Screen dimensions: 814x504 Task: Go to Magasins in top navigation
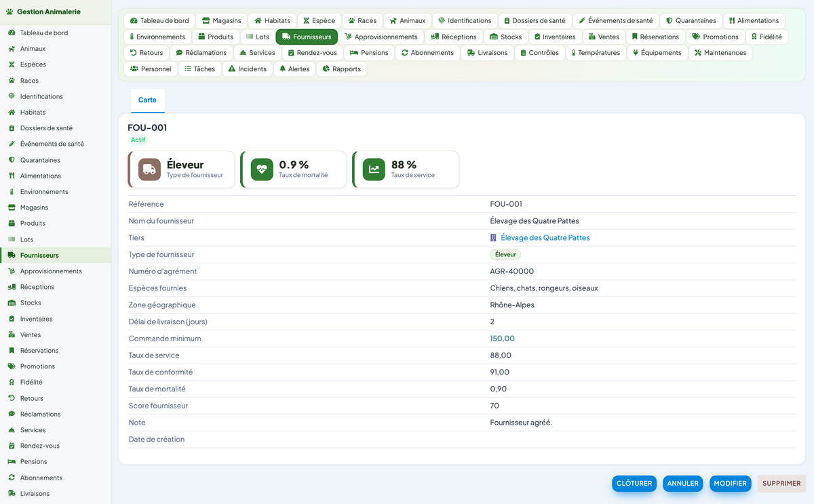[x=221, y=21]
